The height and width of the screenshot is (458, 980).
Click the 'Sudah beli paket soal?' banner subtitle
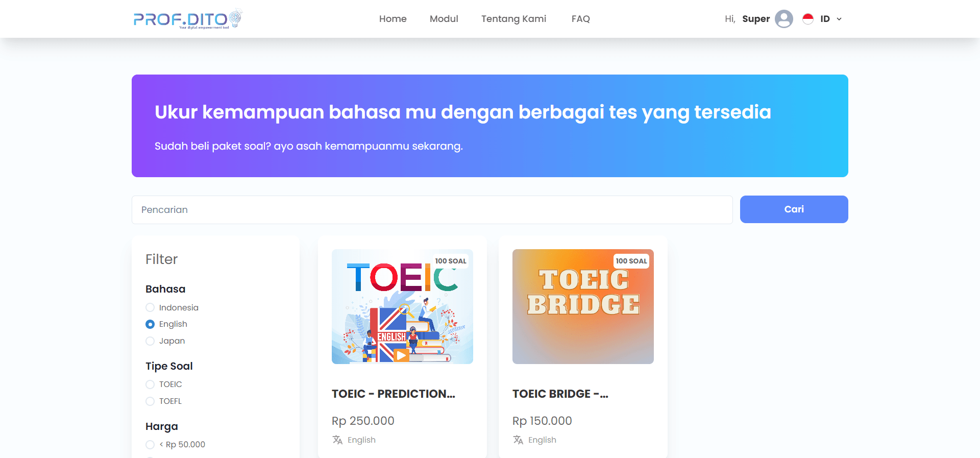pyautogui.click(x=309, y=146)
